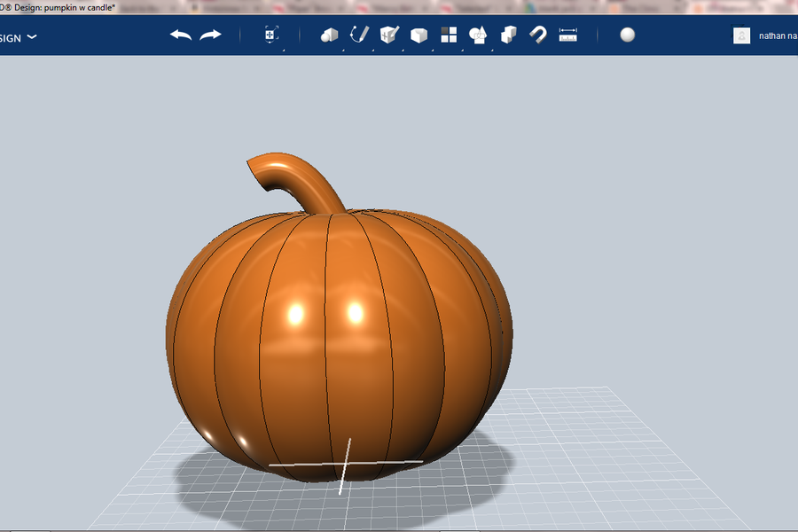Image resolution: width=798 pixels, height=532 pixels.
Task: Select the Construct tool icon
Action: [388, 35]
